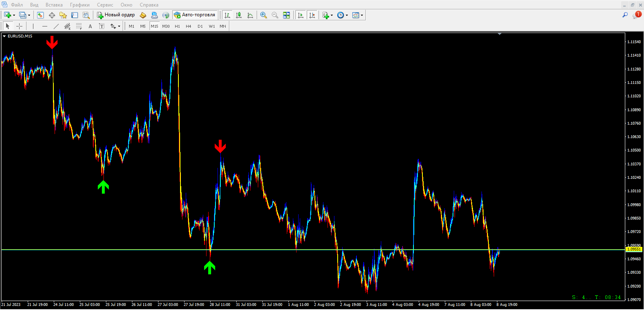The height and width of the screenshot is (310, 644).
Task: Toggle chart shift button
Action: (312, 15)
